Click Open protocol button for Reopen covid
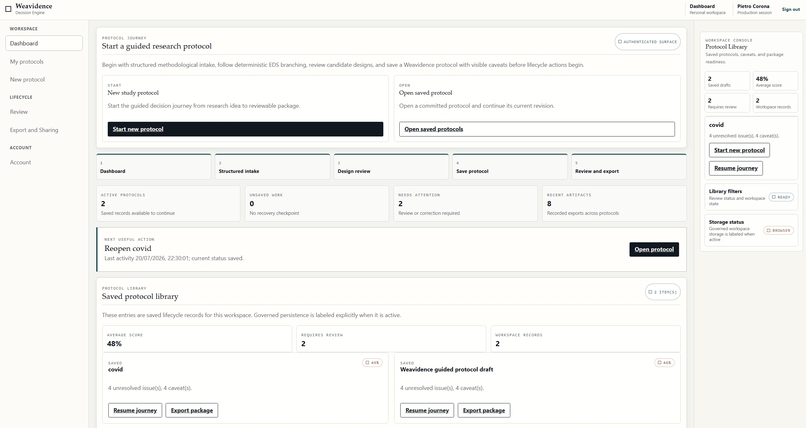806x428 pixels. tap(654, 249)
